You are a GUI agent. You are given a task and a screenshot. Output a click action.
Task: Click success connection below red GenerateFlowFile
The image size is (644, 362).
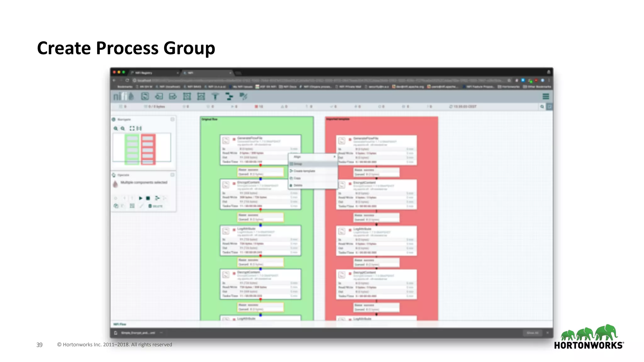pos(376,172)
